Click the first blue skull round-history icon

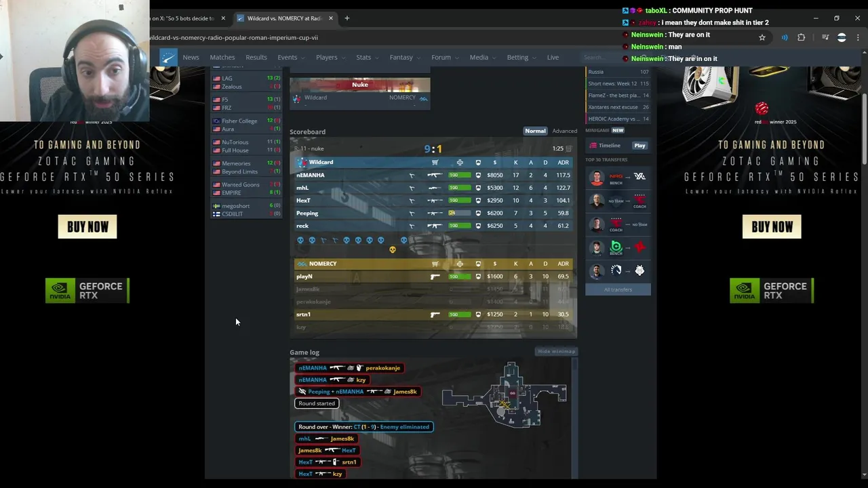click(x=300, y=241)
